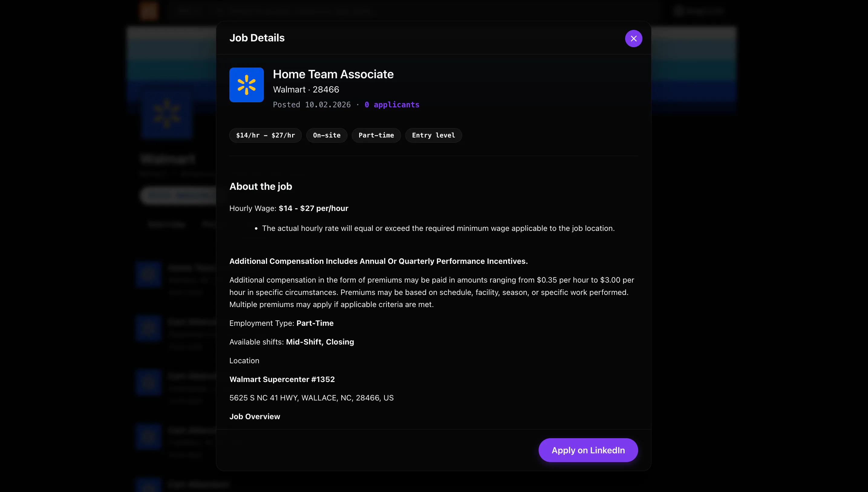Click the Employment Type: Part-Time line
Screen dimensions: 868x492
pos(281,323)
